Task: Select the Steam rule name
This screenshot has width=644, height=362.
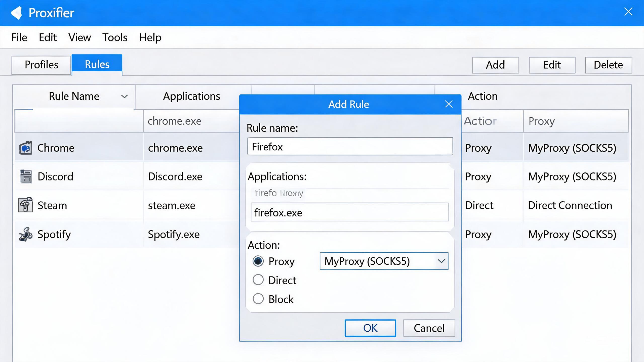Action: pos(52,205)
